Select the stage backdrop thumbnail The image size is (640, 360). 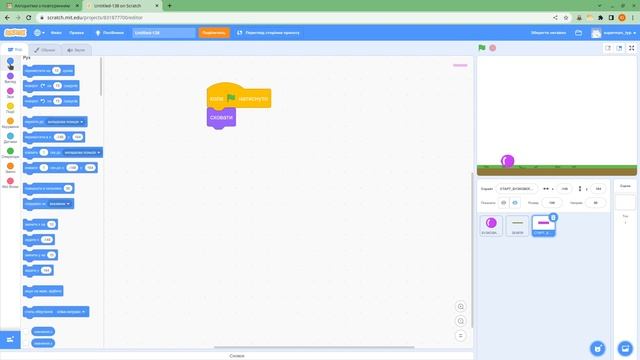coord(625,202)
